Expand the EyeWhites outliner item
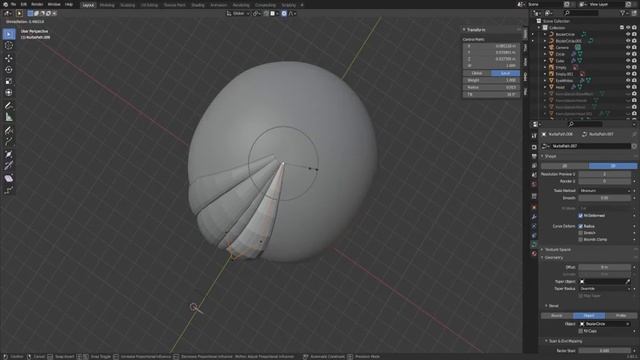The image size is (640, 360). tap(545, 80)
